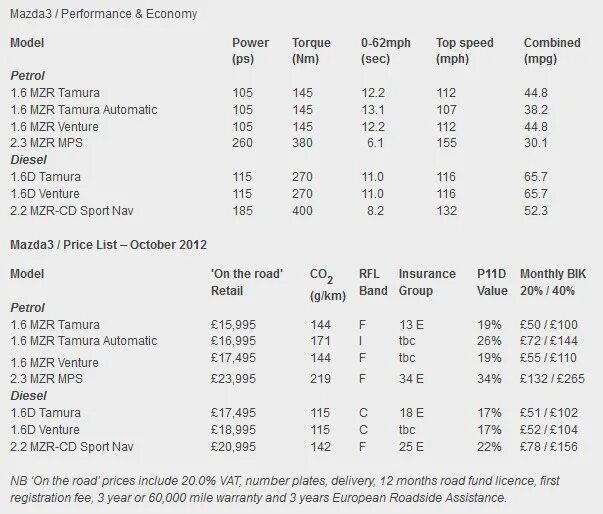Click the Torque (Nm) column header
This screenshot has height=514, width=603.
tap(311, 51)
